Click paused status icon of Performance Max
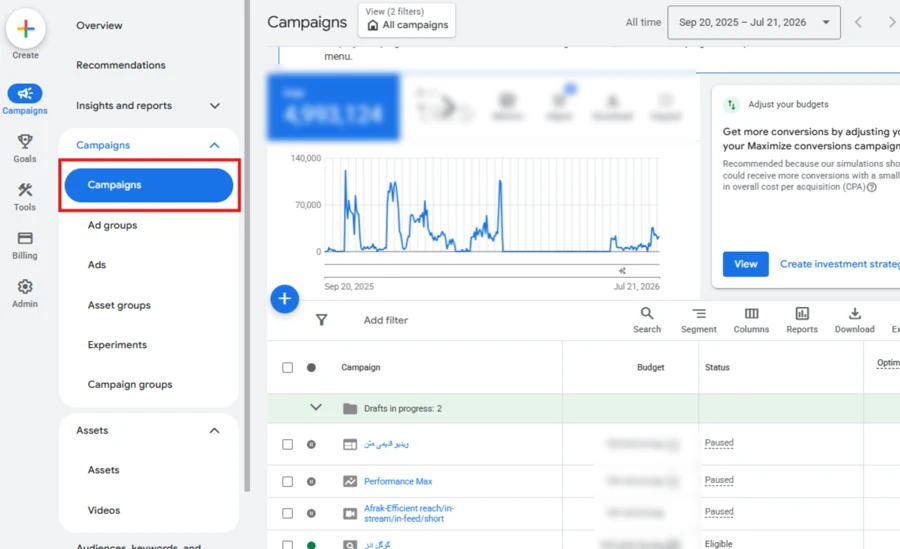900x549 pixels. click(x=311, y=481)
